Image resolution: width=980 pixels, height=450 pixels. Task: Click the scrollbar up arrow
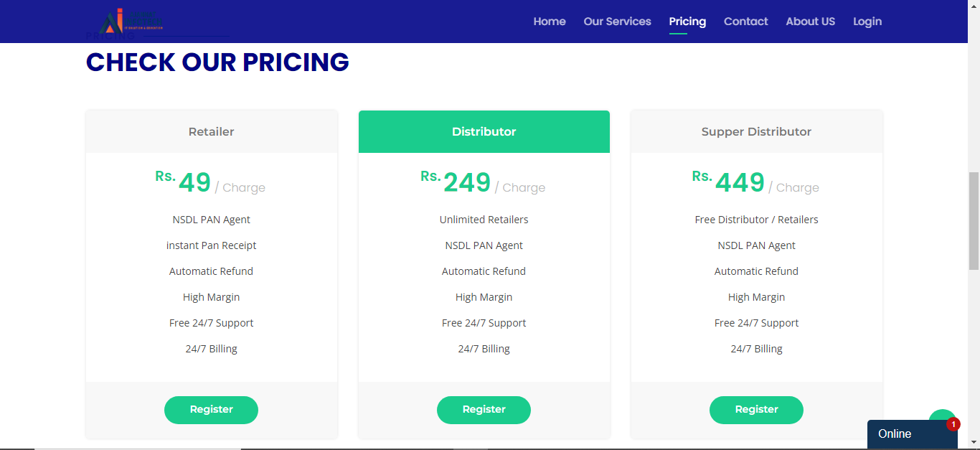pos(974,6)
